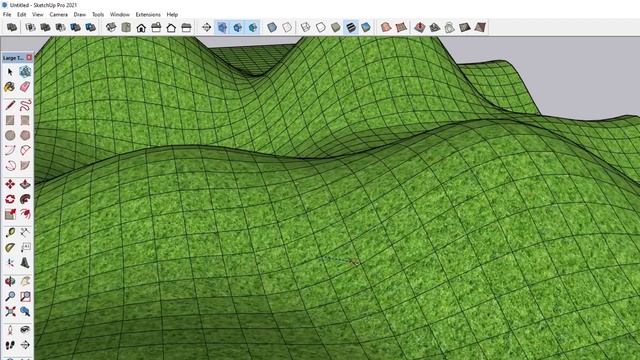Screen dimensions: 640x360
Task: Choose the Arc tool
Action: 10,150
